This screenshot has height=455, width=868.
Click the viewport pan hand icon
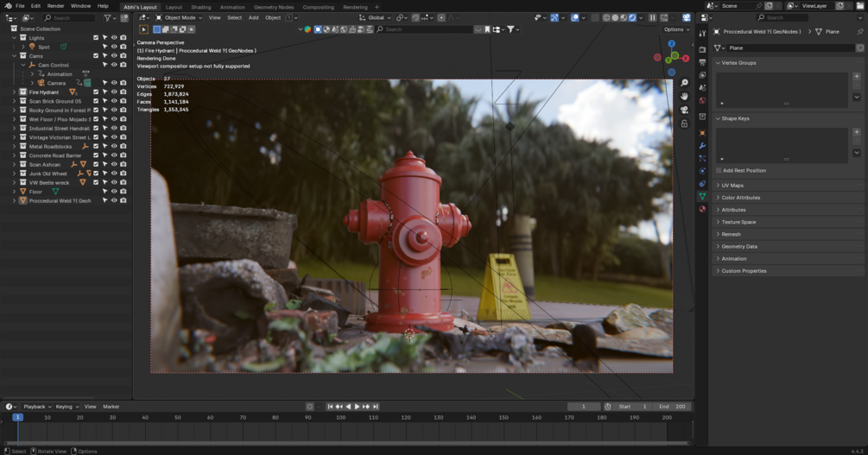click(x=684, y=97)
